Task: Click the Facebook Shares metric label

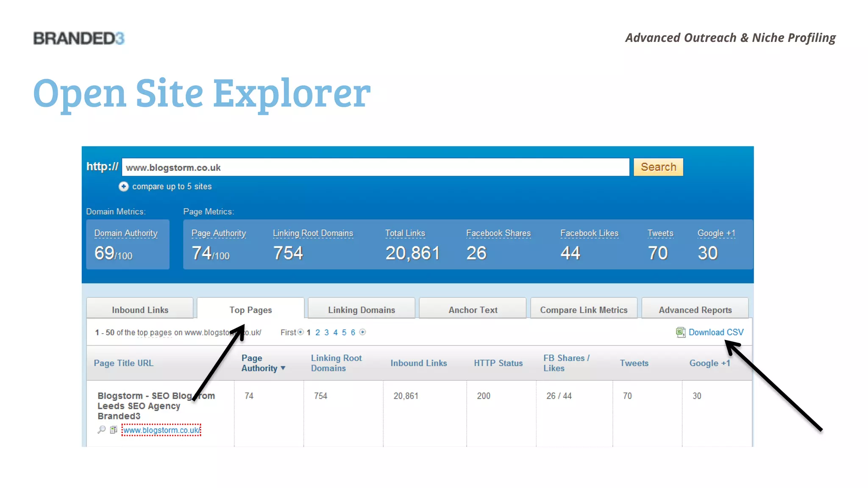Action: click(x=498, y=233)
